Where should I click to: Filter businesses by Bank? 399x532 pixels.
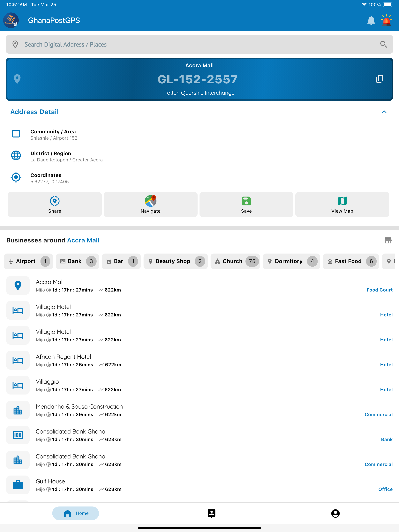pos(77,261)
